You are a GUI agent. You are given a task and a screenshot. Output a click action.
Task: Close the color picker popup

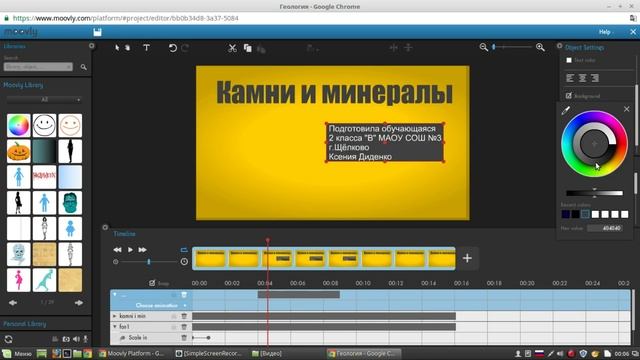[627, 109]
